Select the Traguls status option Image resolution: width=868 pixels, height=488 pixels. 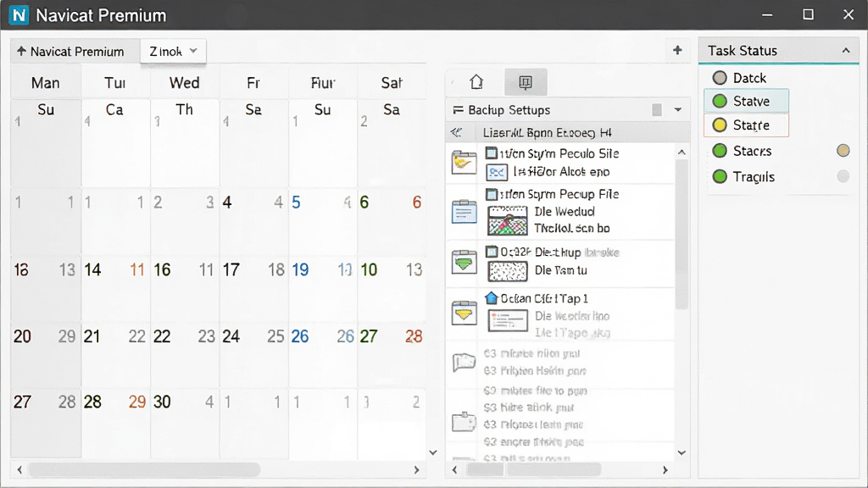click(x=743, y=176)
